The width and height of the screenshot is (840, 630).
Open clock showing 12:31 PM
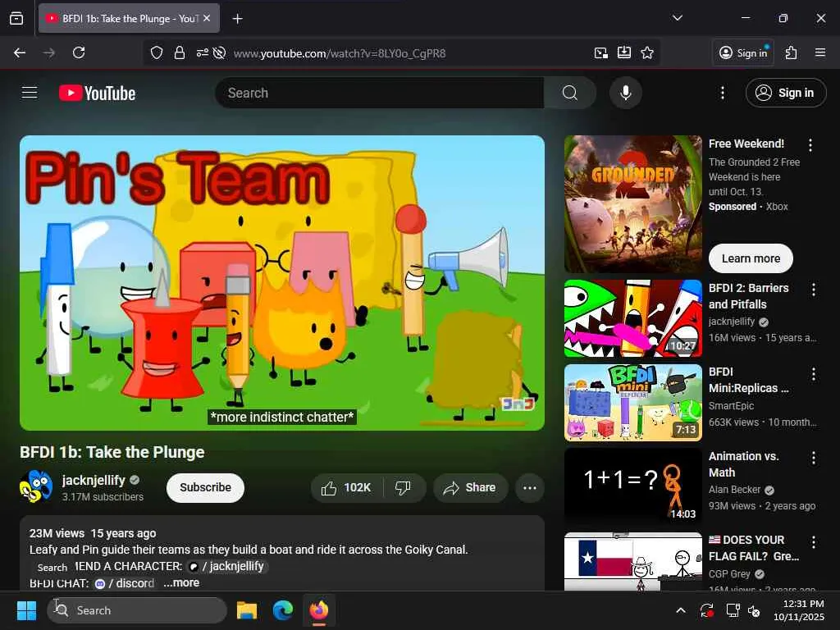click(x=799, y=610)
